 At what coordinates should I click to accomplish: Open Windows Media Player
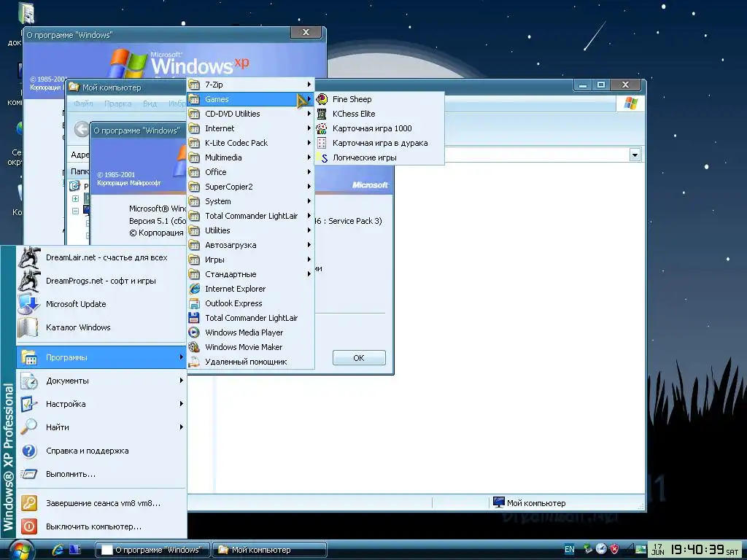tap(251, 332)
